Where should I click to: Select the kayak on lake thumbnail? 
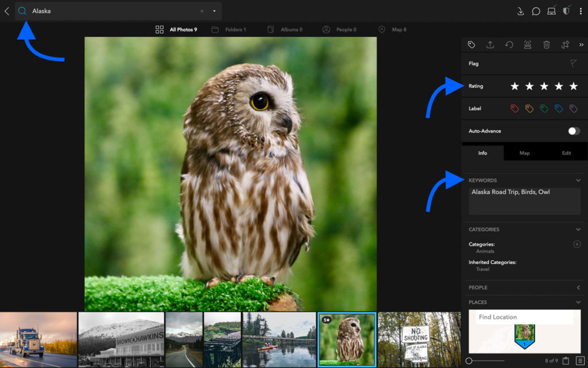click(279, 340)
